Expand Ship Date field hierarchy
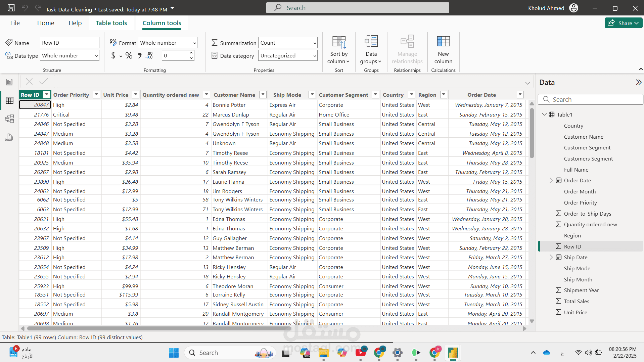Screen dimensions: 644x362 pyautogui.click(x=551, y=257)
